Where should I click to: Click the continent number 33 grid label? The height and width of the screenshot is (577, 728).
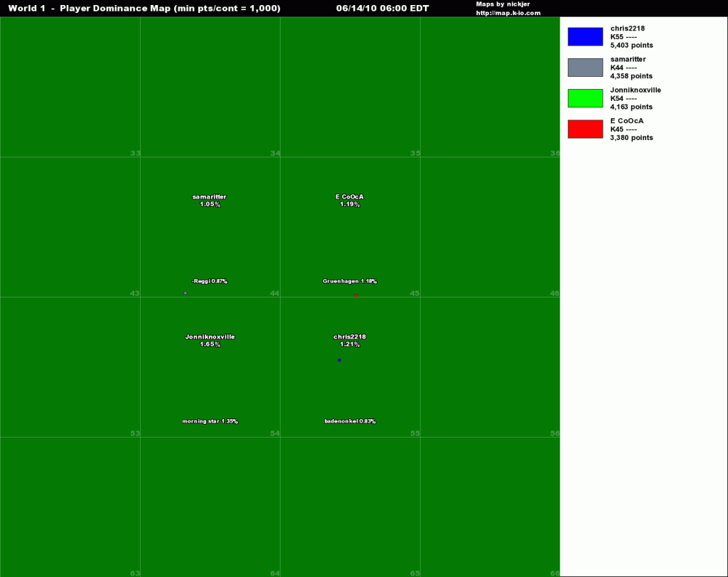coord(135,153)
